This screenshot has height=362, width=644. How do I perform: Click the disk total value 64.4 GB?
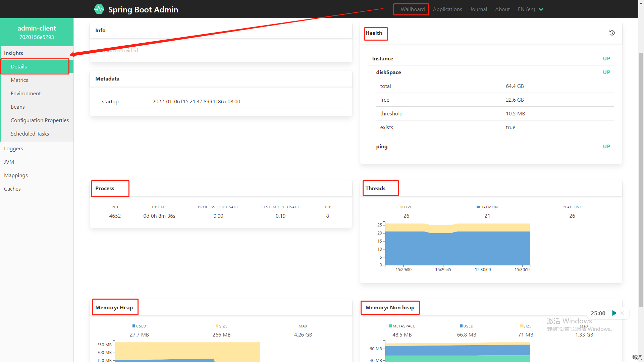515,86
